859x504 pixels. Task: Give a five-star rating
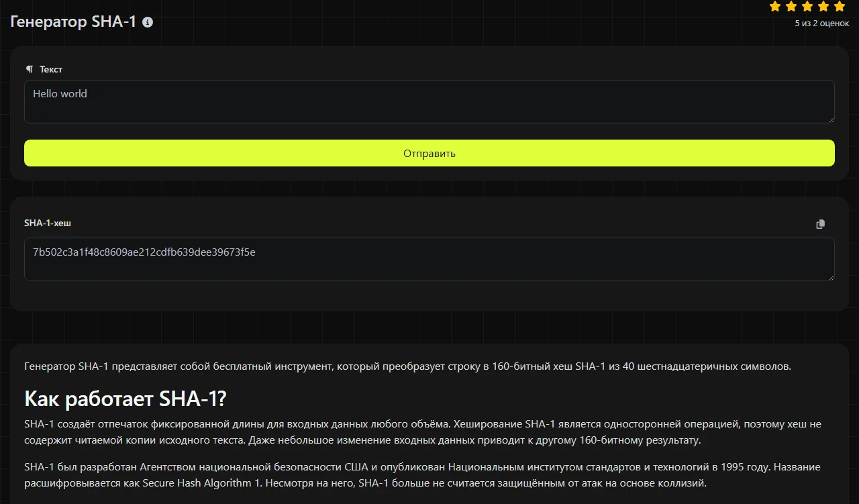coord(840,7)
